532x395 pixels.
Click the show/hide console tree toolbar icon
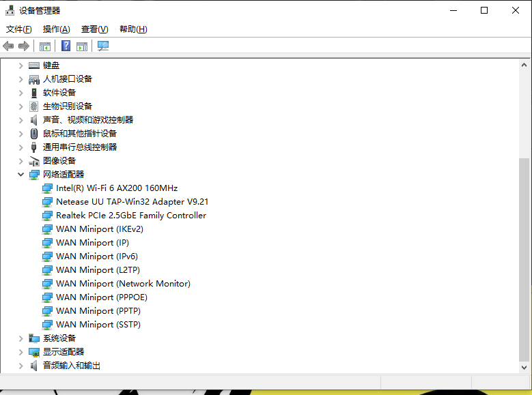[44, 46]
